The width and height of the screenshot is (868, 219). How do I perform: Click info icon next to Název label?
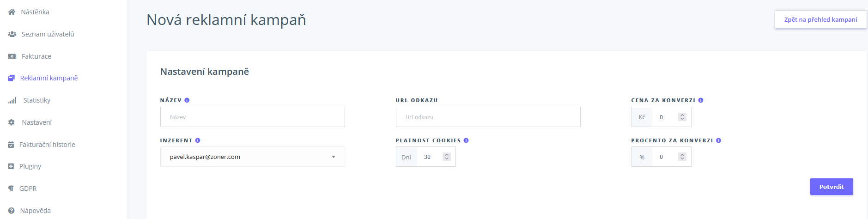187,100
